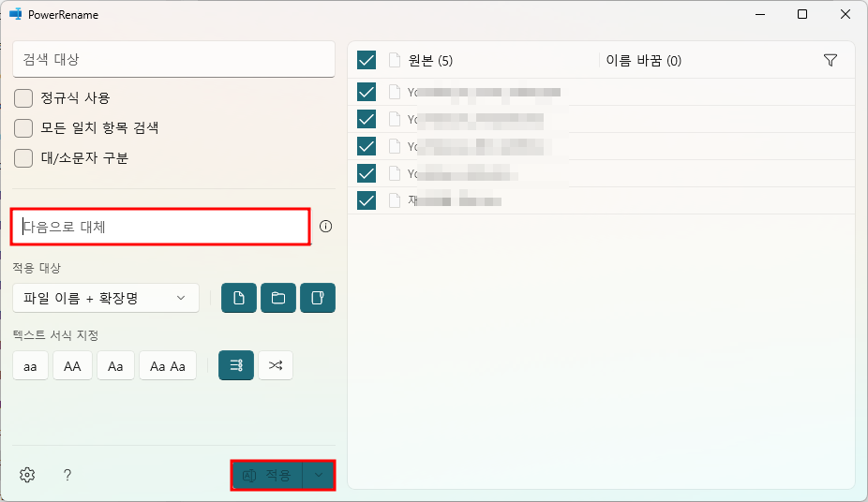
Task: Toggle the enumerate items icon
Action: [236, 365]
